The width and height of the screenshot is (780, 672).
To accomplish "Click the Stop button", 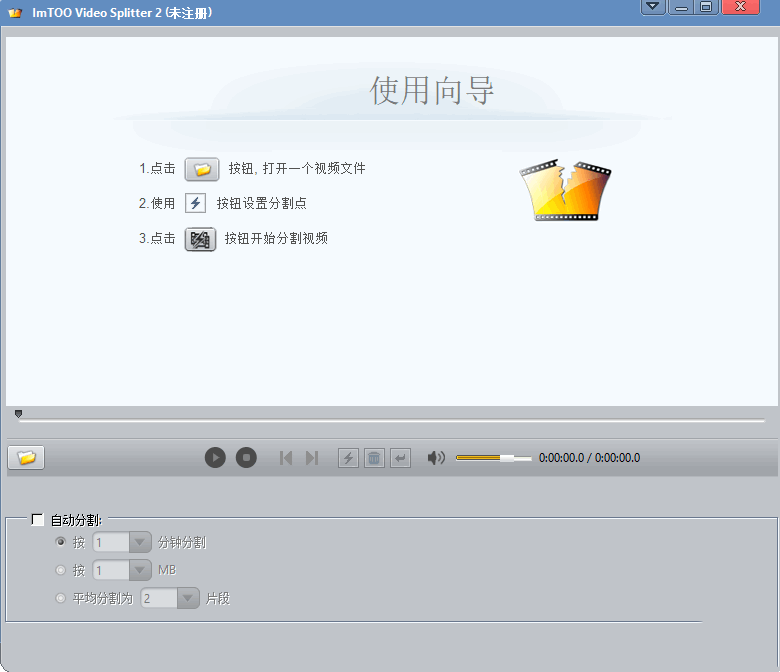I will coord(246,458).
